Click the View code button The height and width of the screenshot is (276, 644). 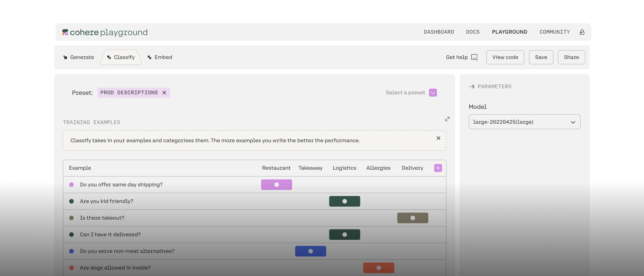pos(505,57)
